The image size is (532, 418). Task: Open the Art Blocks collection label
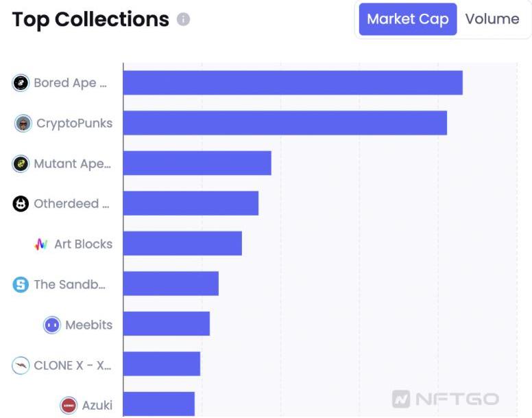83,244
